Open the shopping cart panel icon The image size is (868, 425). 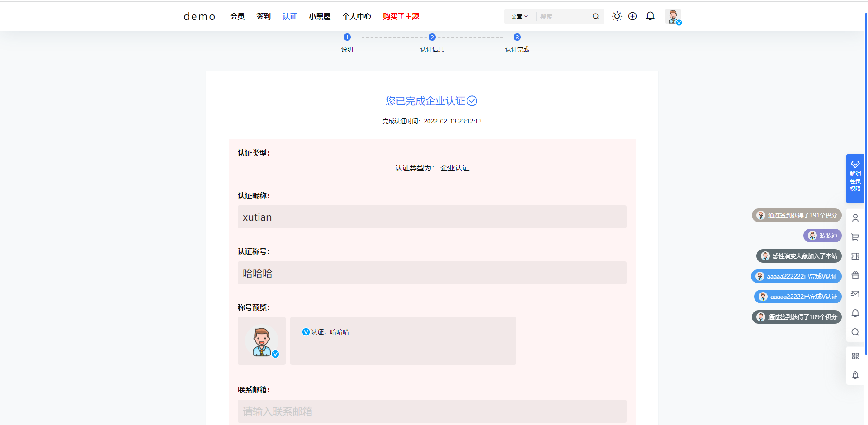pyautogui.click(x=855, y=237)
